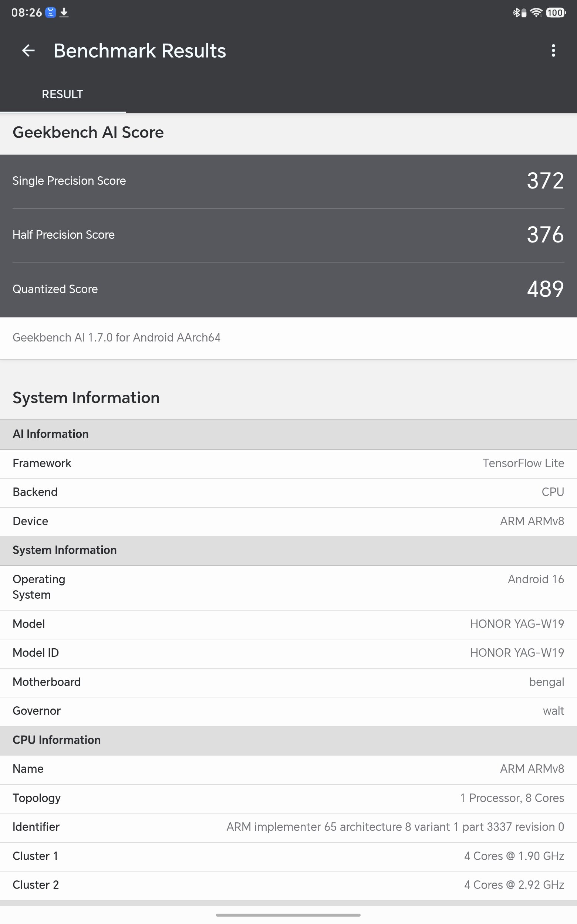Tap the Android 16 value

point(536,580)
